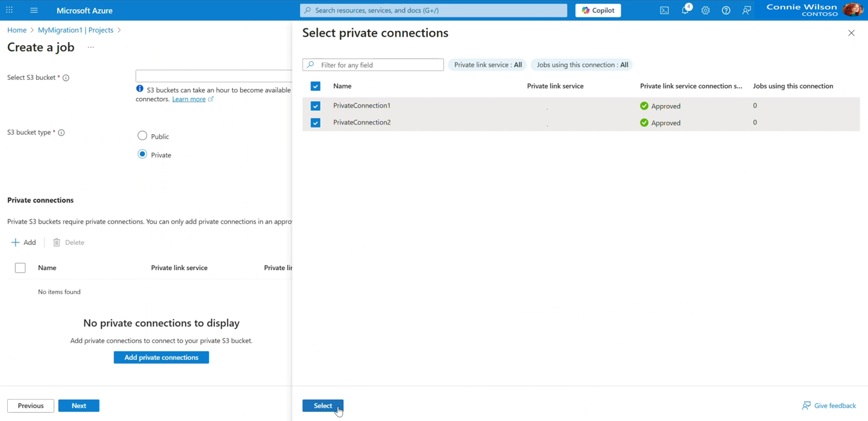Click the Select button

[x=323, y=406]
